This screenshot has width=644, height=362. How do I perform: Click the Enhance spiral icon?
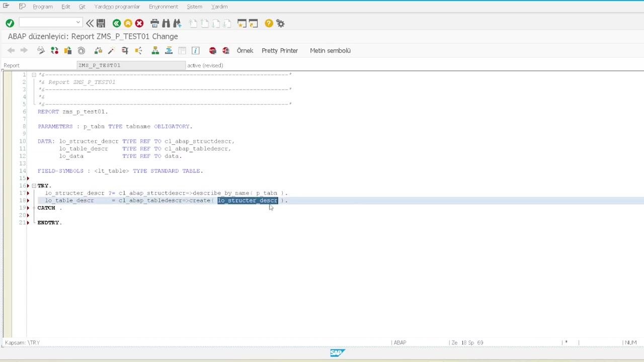(x=81, y=50)
